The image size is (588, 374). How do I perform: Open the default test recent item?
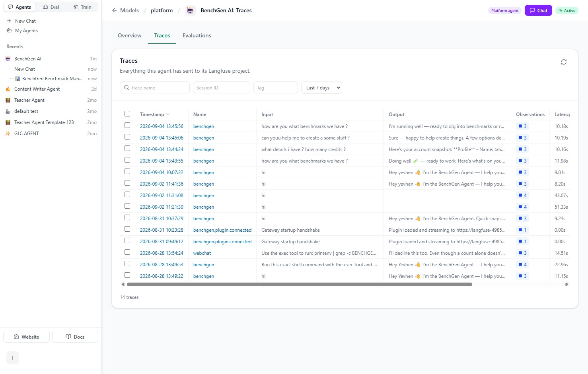51,111
